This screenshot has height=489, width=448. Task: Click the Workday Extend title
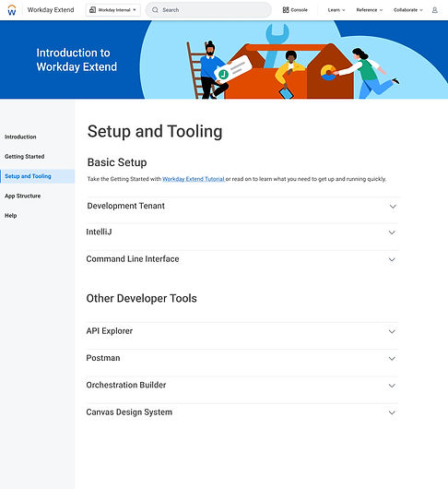point(51,10)
